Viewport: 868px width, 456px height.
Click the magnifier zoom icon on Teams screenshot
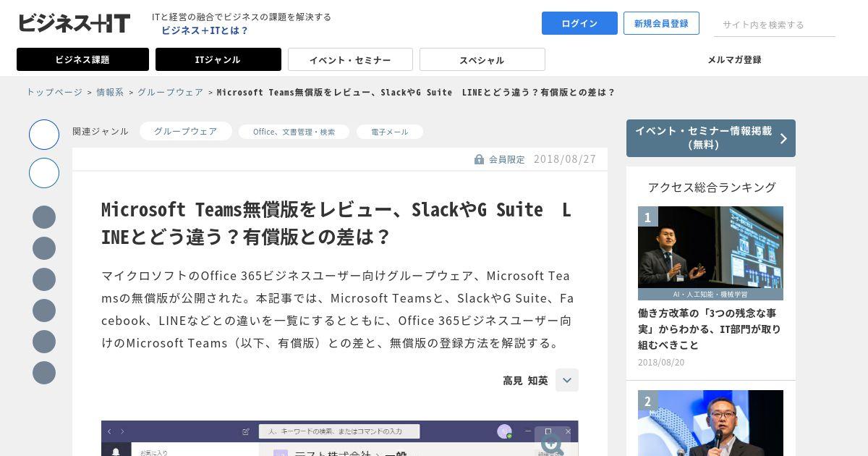(x=553, y=443)
